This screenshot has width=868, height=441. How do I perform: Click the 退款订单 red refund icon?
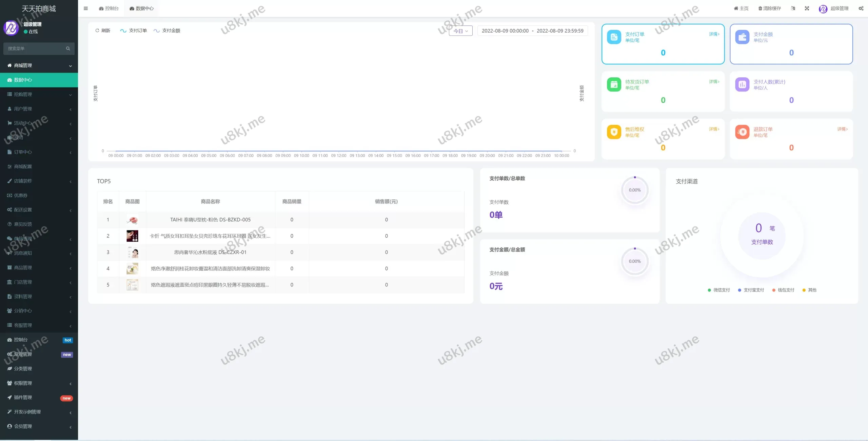click(x=742, y=132)
